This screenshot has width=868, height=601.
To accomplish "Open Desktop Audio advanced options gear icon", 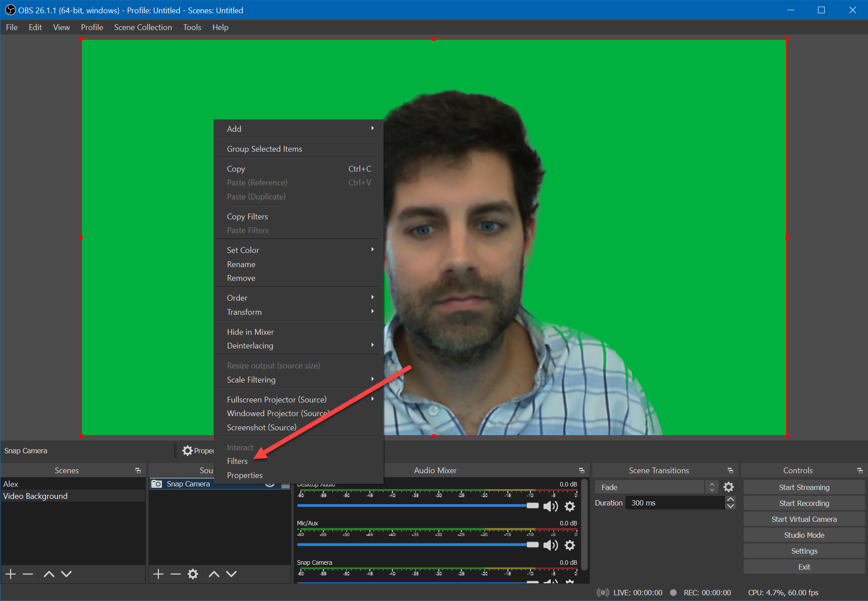I will point(570,506).
